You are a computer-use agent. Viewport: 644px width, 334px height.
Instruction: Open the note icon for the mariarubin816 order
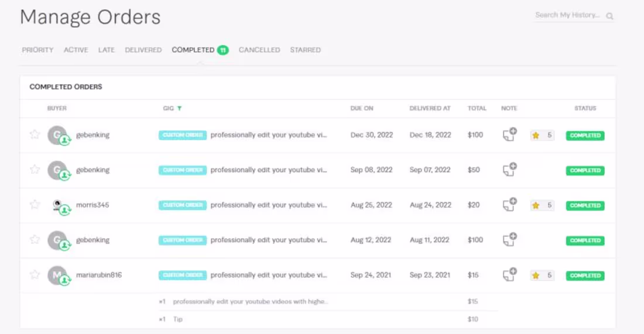pyautogui.click(x=509, y=275)
